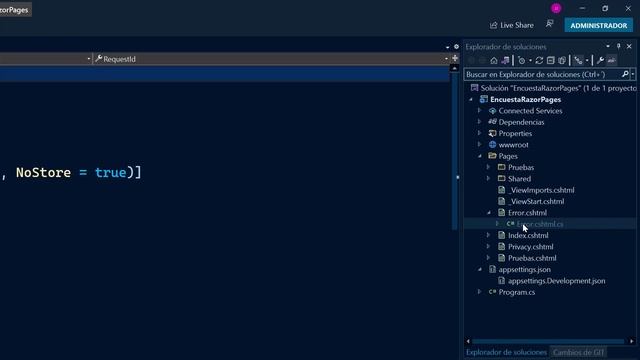The image size is (640, 360).
Task: Pin the Explorador de soluciones panel
Action: tap(618, 46)
